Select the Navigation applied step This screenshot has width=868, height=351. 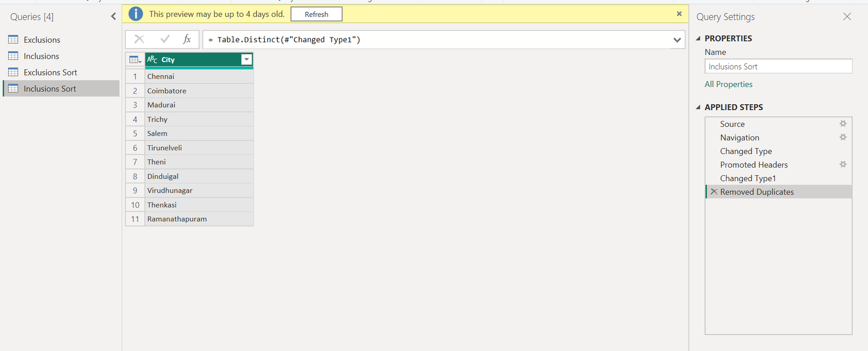(x=778, y=137)
